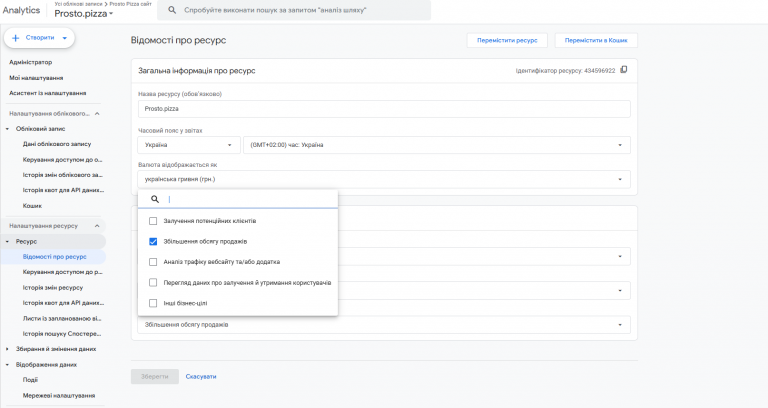Click the search magnifier icon in top bar
The height and width of the screenshot is (408, 768).
point(172,10)
